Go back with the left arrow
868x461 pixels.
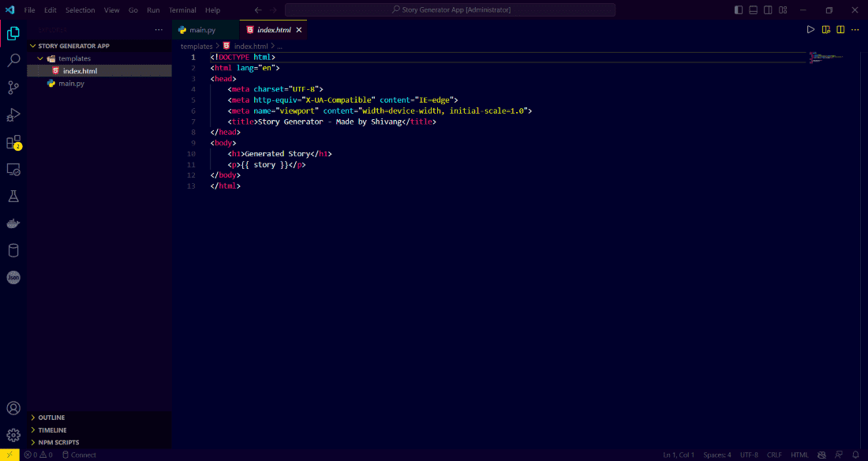(258, 10)
